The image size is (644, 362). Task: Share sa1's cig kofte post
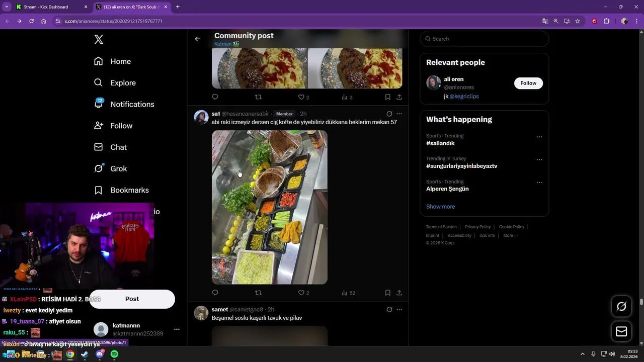pos(399,293)
